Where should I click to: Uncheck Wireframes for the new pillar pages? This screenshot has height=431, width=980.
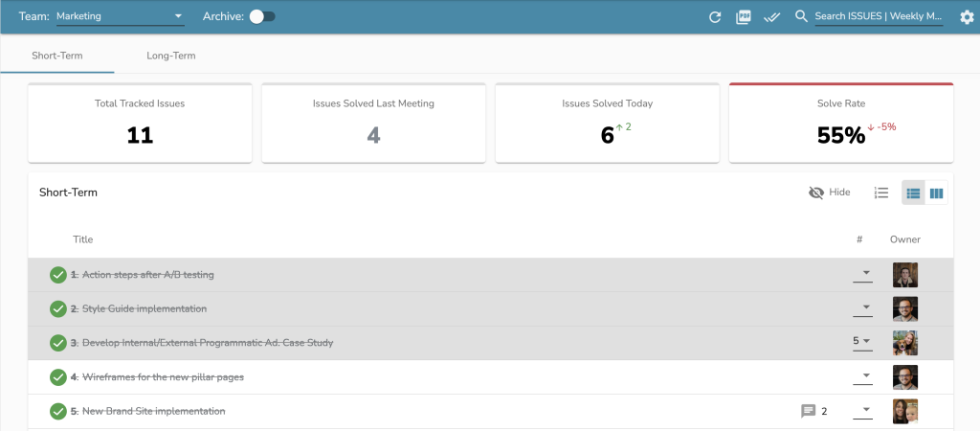coord(58,377)
